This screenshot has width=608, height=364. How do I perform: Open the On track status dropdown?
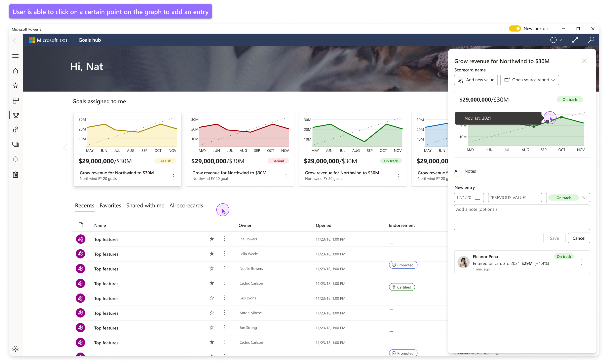click(x=568, y=197)
